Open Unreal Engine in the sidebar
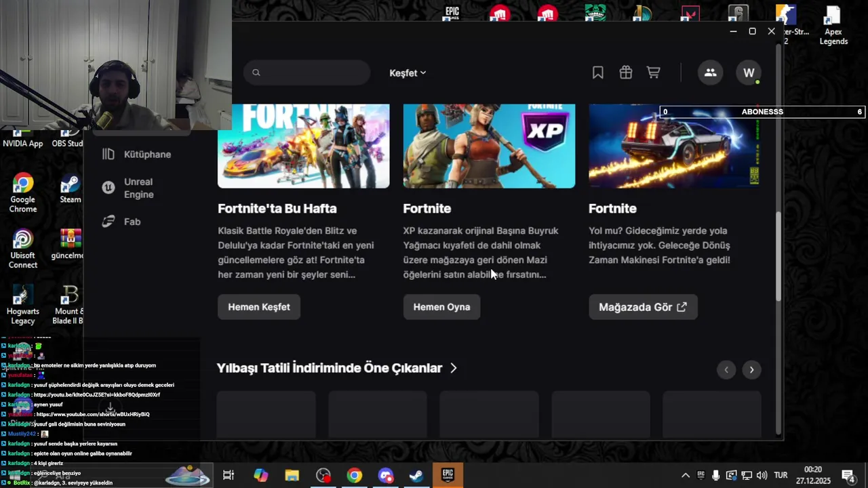This screenshot has height=488, width=868. 138,188
